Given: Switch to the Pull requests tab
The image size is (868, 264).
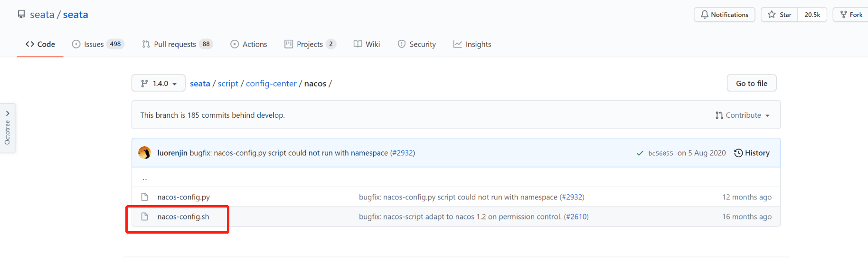Looking at the screenshot, I should [x=177, y=44].
